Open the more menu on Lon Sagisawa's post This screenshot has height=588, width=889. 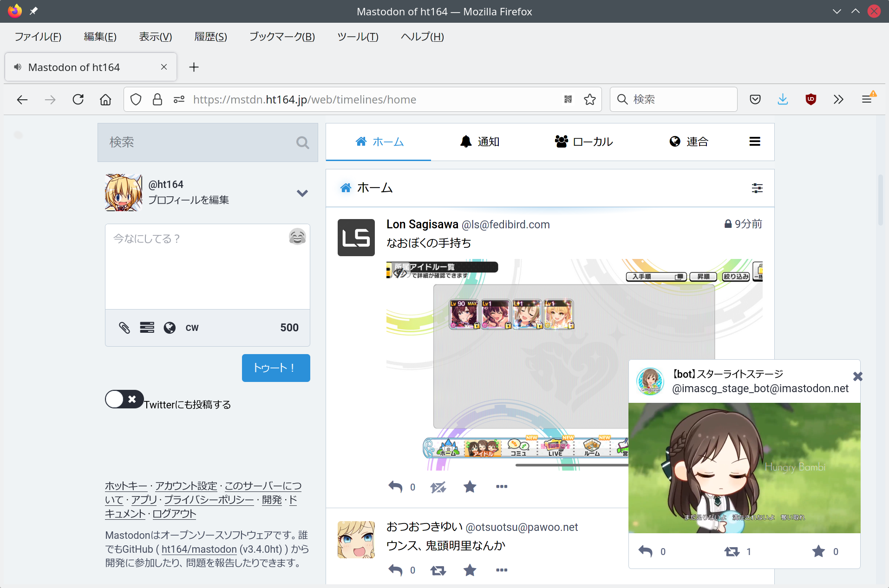502,487
